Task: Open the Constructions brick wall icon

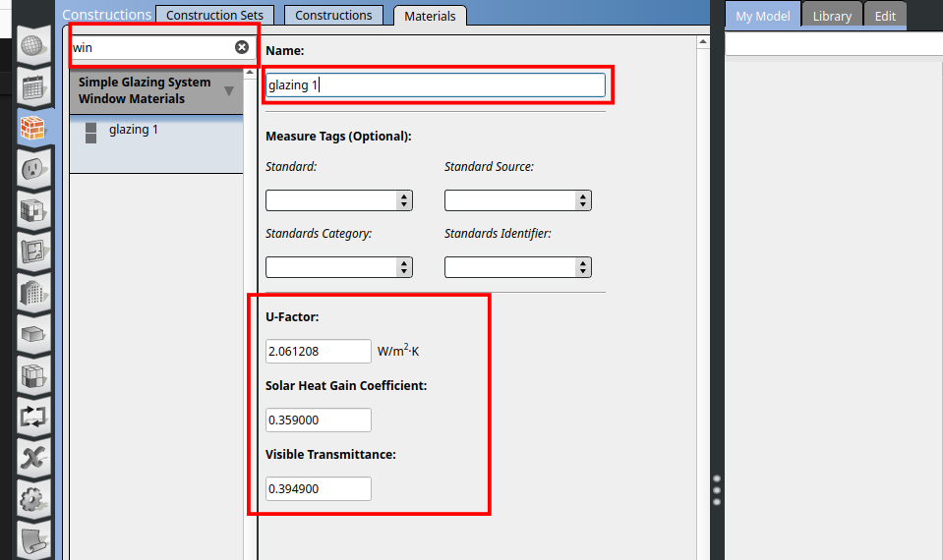Action: point(33,128)
